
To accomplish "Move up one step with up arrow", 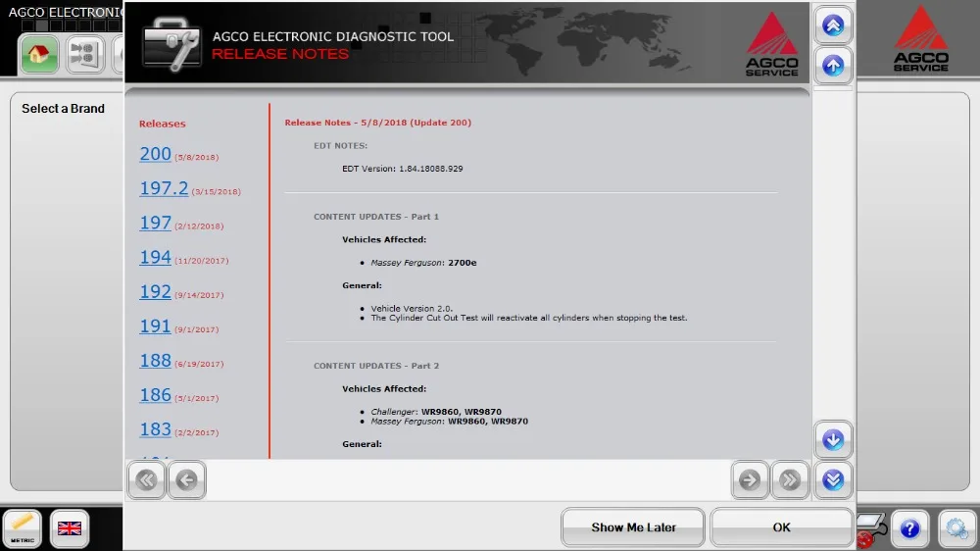I will 832,65.
